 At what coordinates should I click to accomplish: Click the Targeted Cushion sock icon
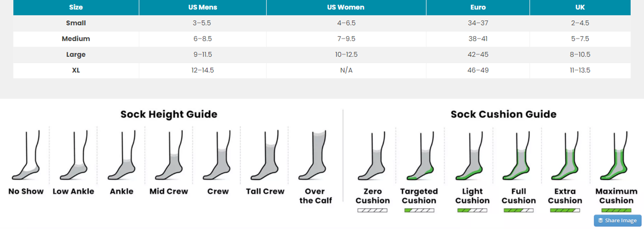pos(420,156)
